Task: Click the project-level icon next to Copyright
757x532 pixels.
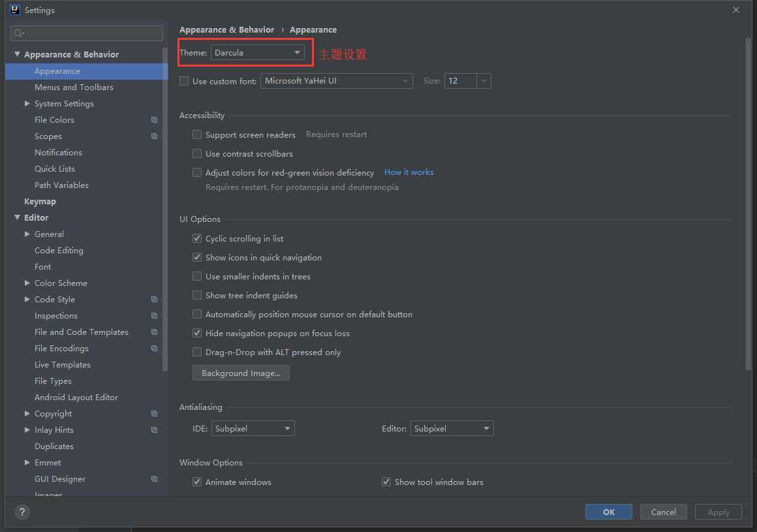Action: tap(154, 414)
